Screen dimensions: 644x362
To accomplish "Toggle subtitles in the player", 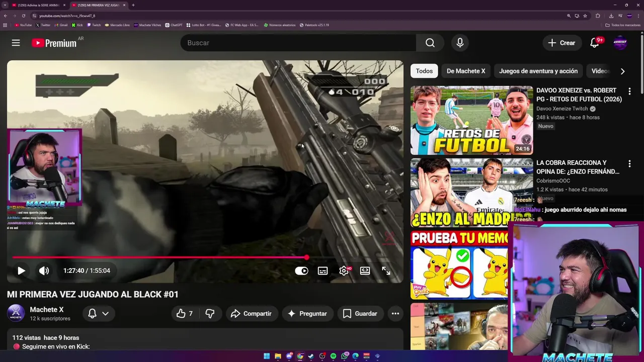I will click(323, 270).
